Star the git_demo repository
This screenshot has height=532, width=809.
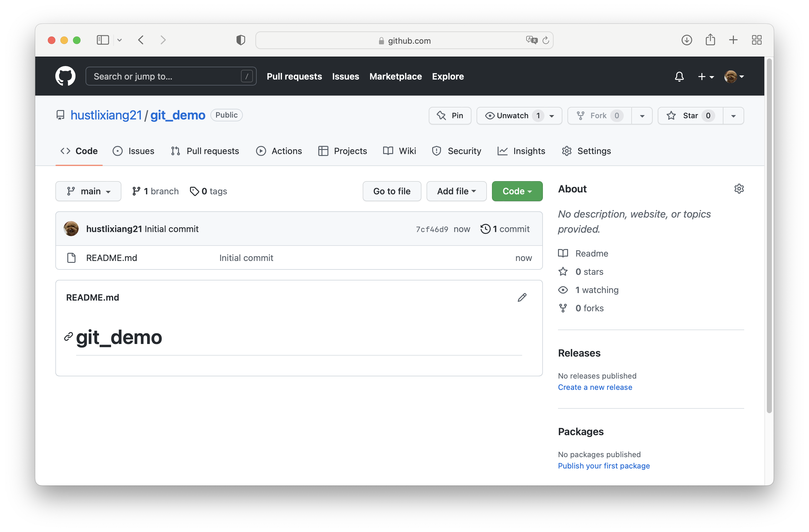(x=690, y=115)
